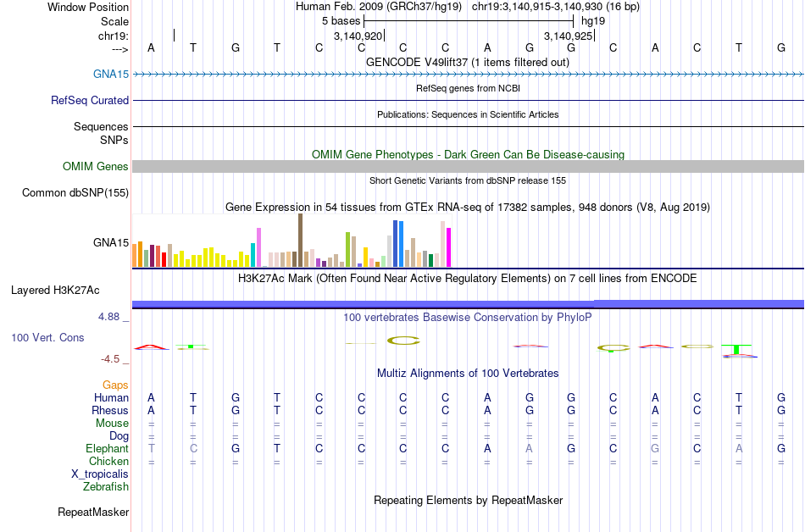Open the RefSeq Curated track label
The image size is (805, 532).
point(90,100)
